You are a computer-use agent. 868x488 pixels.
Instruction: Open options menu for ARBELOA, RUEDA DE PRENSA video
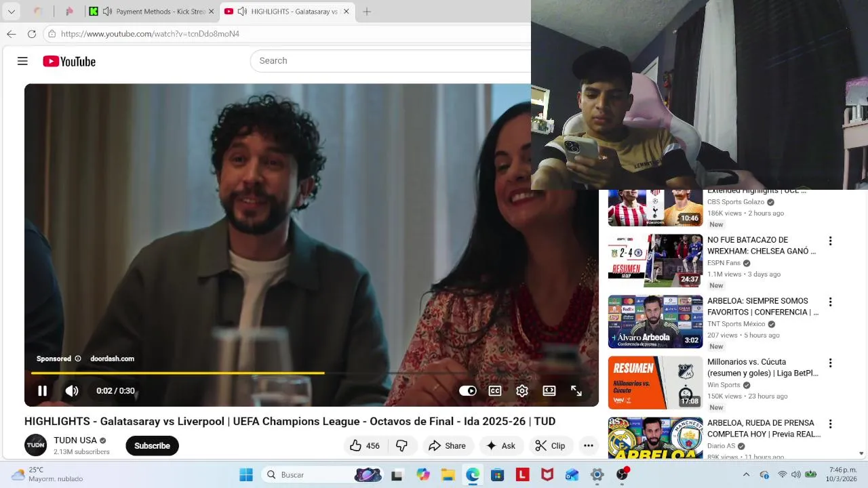click(830, 424)
